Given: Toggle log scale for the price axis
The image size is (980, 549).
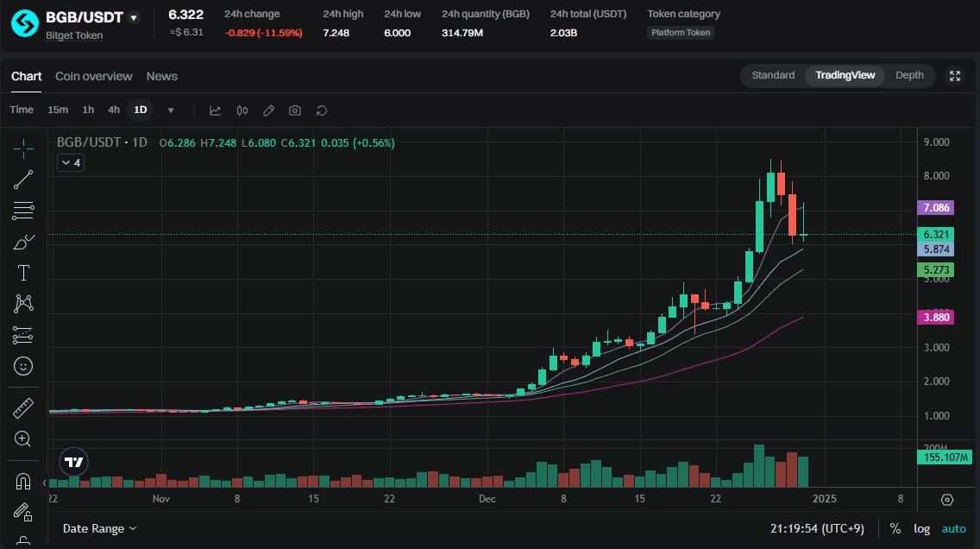Looking at the screenshot, I should (x=921, y=528).
